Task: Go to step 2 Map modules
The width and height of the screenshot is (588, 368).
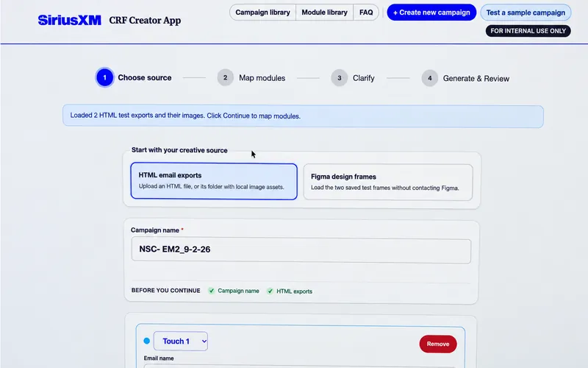Action: click(x=251, y=78)
